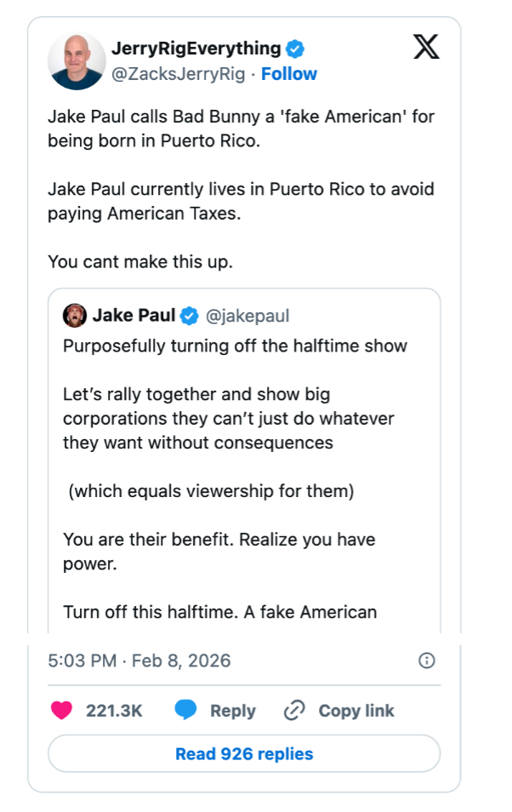512x812 pixels.
Task: Click Jake Paul's small avatar
Action: (74, 316)
